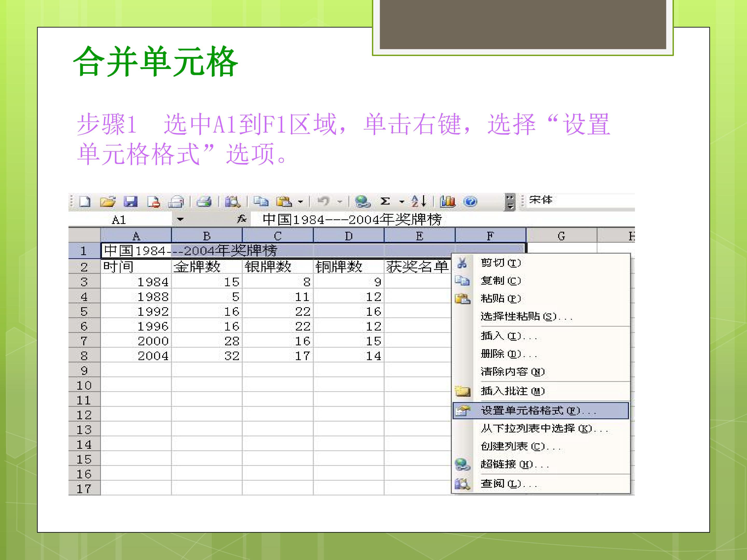Open Help via the question mark icon
Screen dimensions: 747x560
(x=470, y=201)
